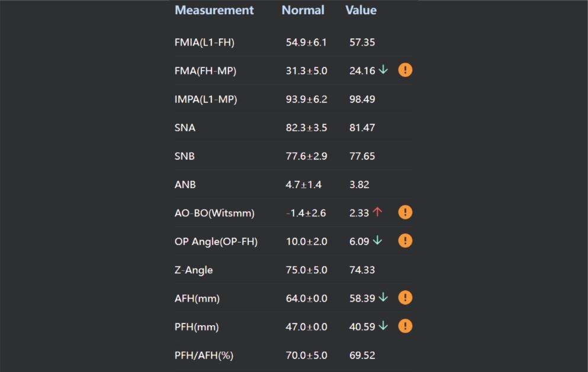Click the warning icon beside FMA(FH-MP)
588x372 pixels.
tap(405, 70)
